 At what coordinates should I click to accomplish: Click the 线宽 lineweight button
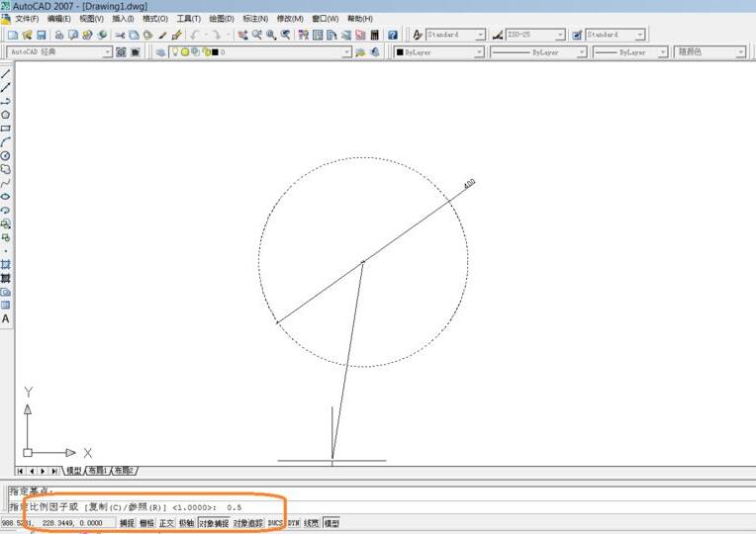coord(312,523)
